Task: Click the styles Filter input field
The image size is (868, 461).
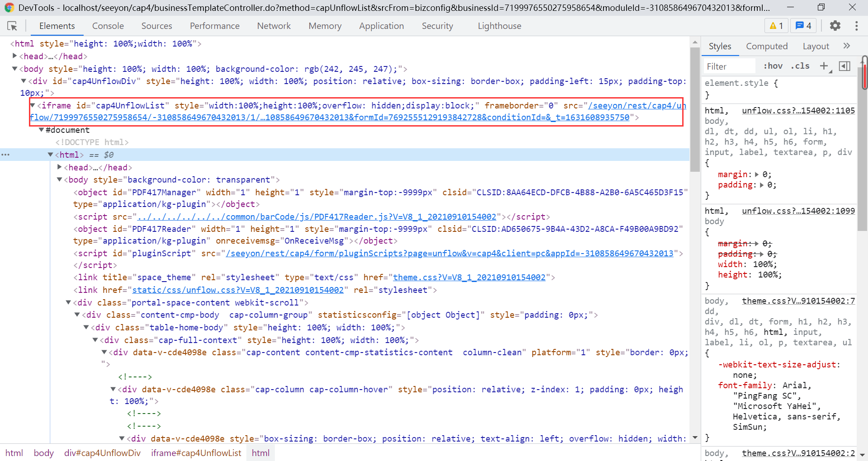Action: pyautogui.click(x=729, y=66)
